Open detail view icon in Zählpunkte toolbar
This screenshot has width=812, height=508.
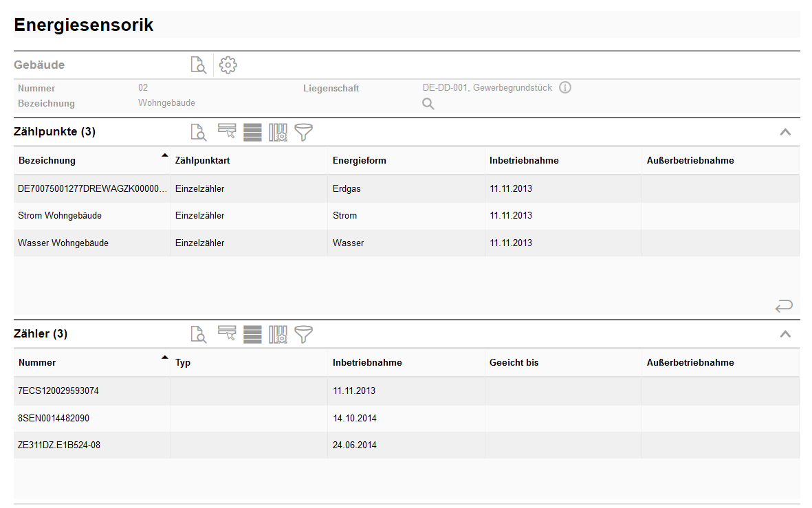point(198,132)
